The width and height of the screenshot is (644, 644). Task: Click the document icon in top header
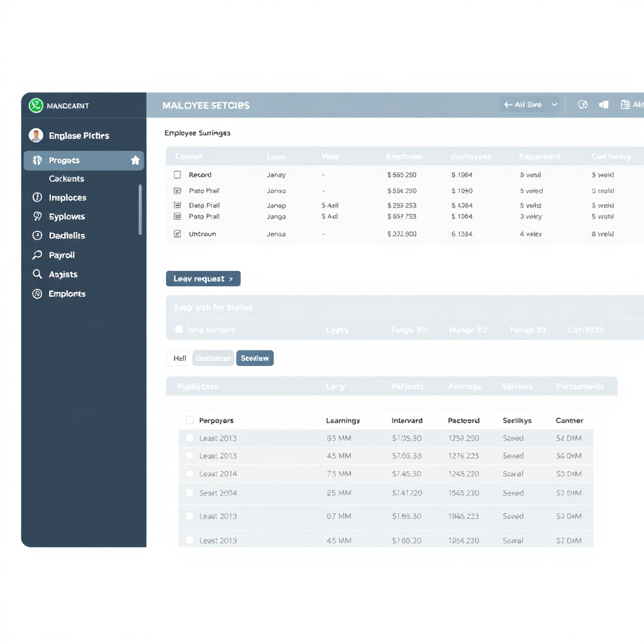pyautogui.click(x=625, y=105)
